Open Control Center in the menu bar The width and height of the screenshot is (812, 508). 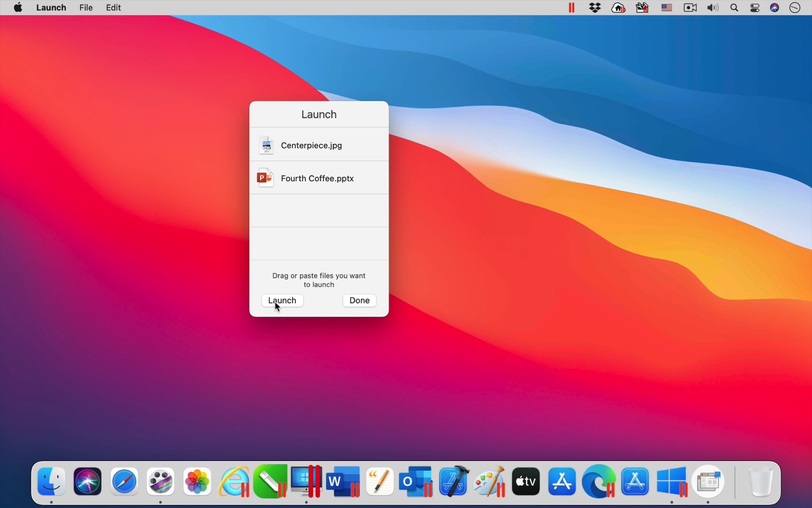pos(755,7)
